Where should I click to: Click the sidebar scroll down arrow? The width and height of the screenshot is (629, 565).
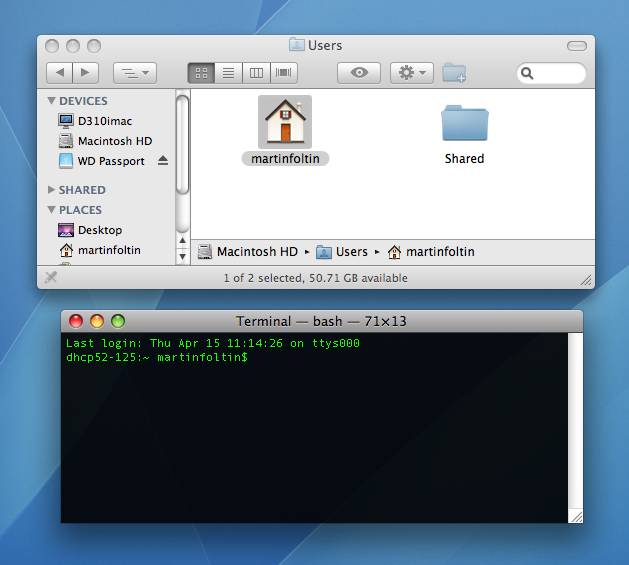(x=183, y=256)
